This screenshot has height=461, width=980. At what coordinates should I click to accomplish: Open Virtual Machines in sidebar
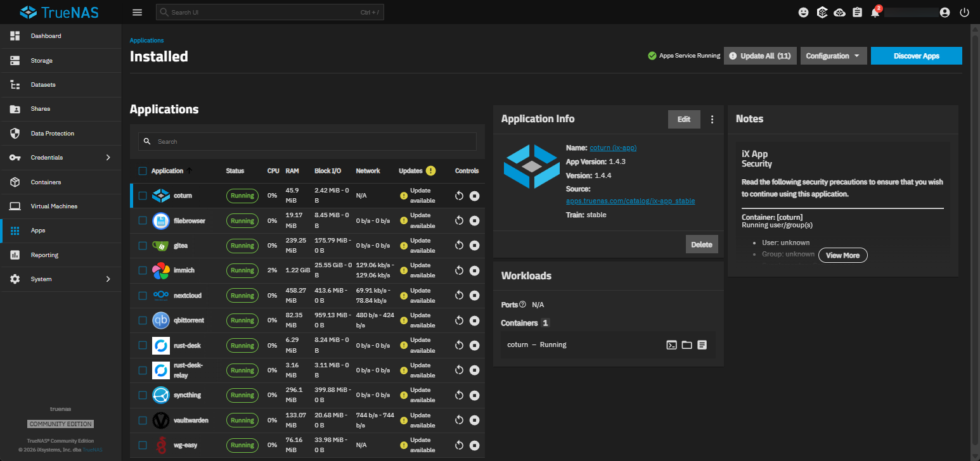click(60, 206)
